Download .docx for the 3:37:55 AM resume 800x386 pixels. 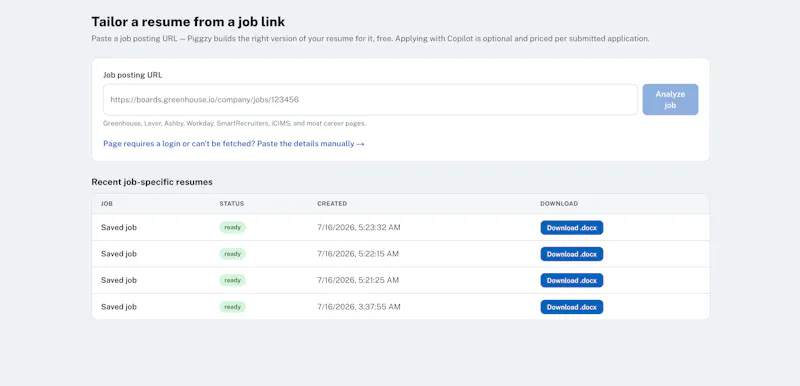click(x=571, y=307)
